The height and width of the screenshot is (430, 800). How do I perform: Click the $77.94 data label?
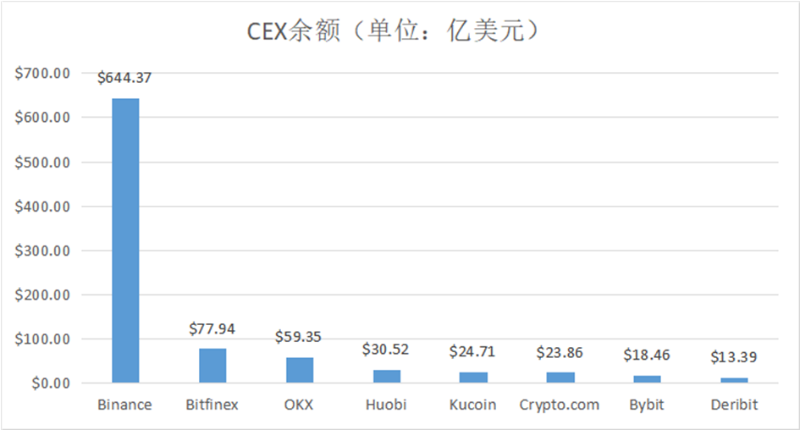212,328
